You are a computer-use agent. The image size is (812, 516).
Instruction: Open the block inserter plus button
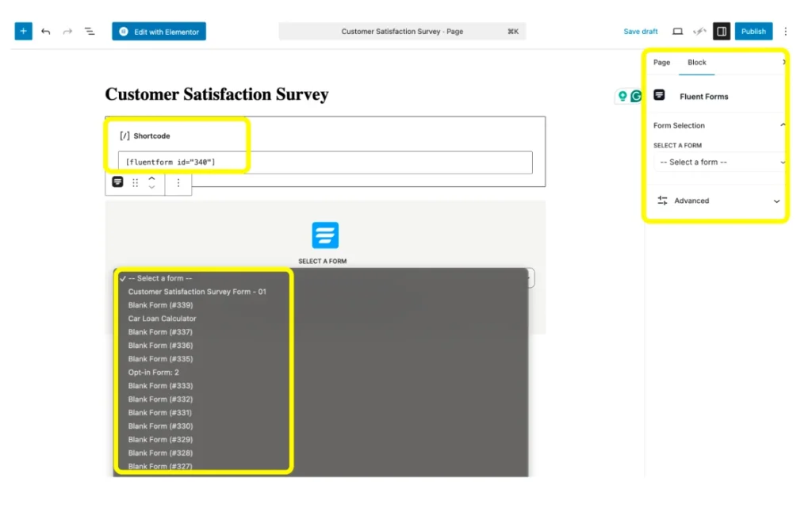coord(23,31)
